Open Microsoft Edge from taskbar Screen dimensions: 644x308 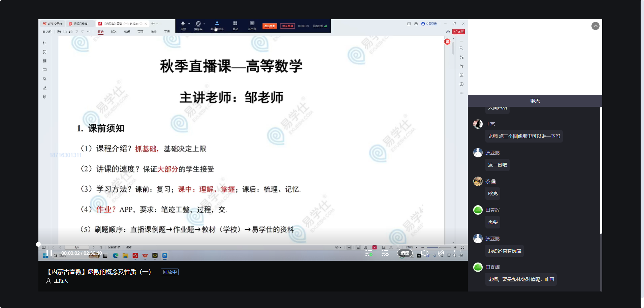pyautogui.click(x=116, y=256)
